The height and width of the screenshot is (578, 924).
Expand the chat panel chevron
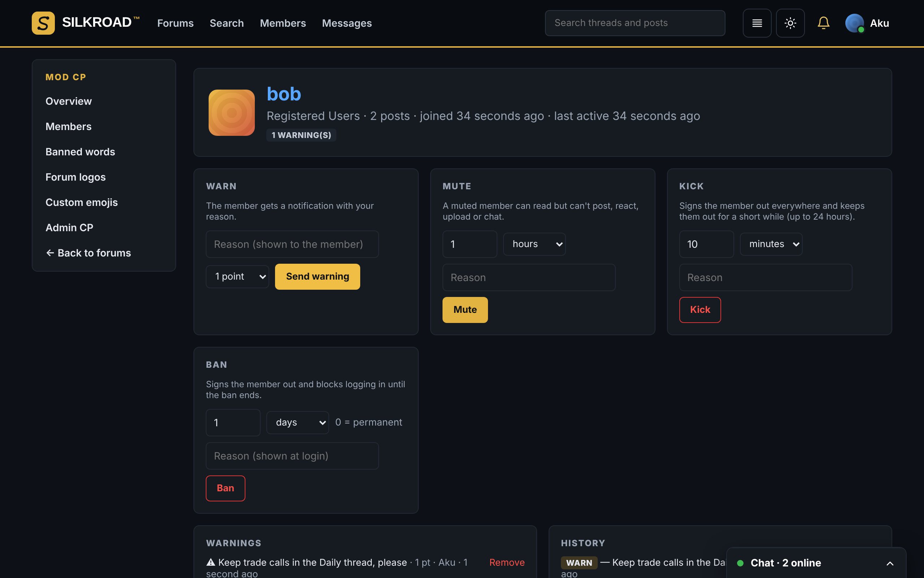(890, 563)
